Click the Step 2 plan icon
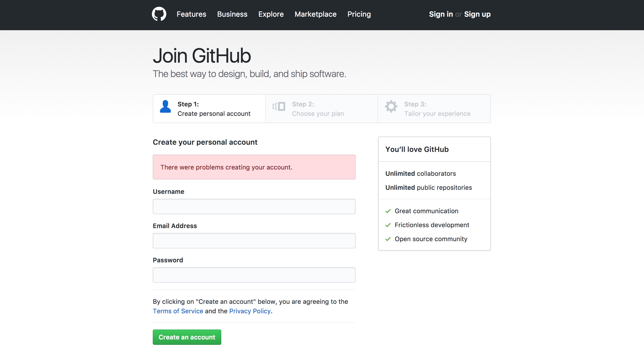This screenshot has height=357, width=644. pos(278,107)
